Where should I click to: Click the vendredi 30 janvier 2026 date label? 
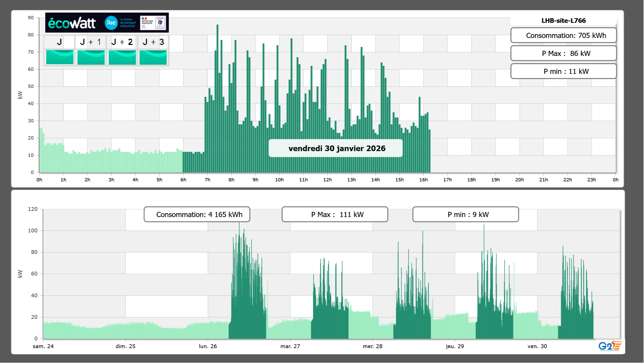336,148
